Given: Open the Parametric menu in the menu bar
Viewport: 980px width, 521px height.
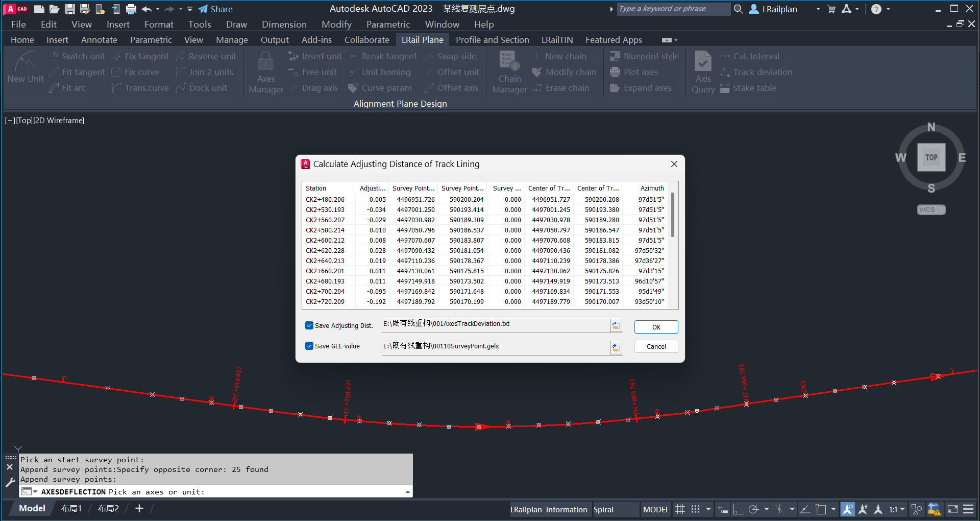Looking at the screenshot, I should (x=388, y=25).
